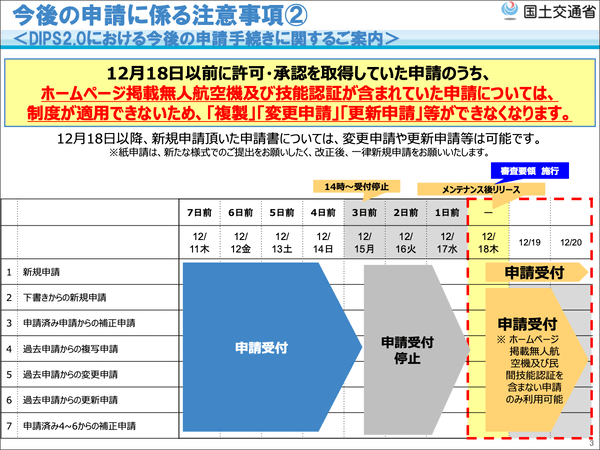
Task: Select the subtitle about DIPS2.0 procedures
Action: (207, 39)
